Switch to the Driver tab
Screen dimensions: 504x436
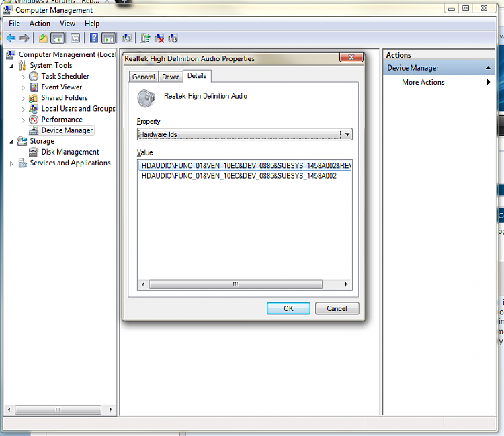pyautogui.click(x=171, y=77)
